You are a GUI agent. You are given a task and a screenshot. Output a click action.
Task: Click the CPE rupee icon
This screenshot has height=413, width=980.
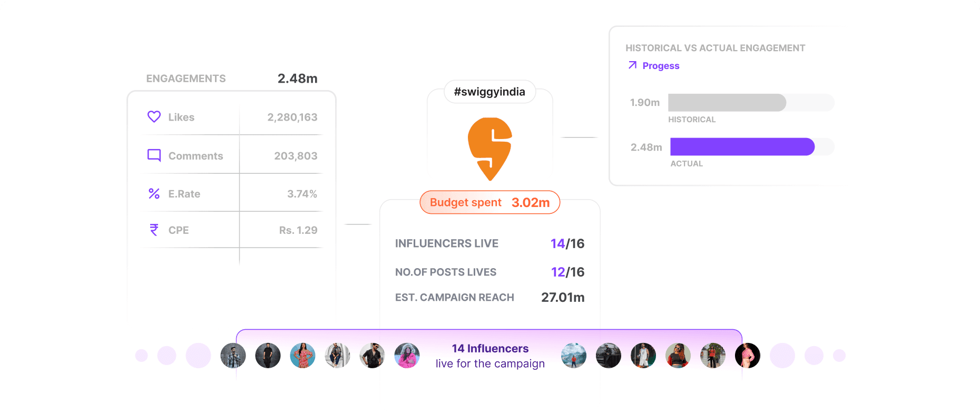pyautogui.click(x=154, y=230)
